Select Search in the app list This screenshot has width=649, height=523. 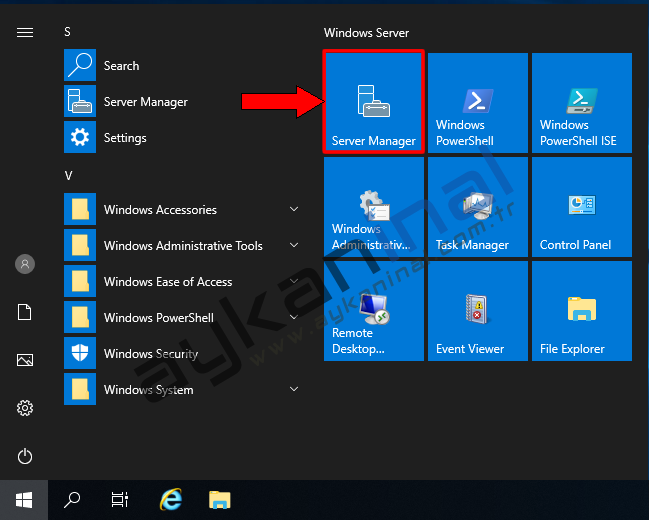pyautogui.click(x=121, y=66)
